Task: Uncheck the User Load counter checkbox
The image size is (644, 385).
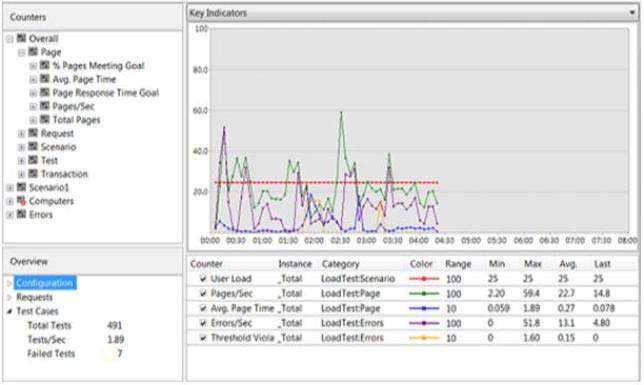Action: (203, 279)
